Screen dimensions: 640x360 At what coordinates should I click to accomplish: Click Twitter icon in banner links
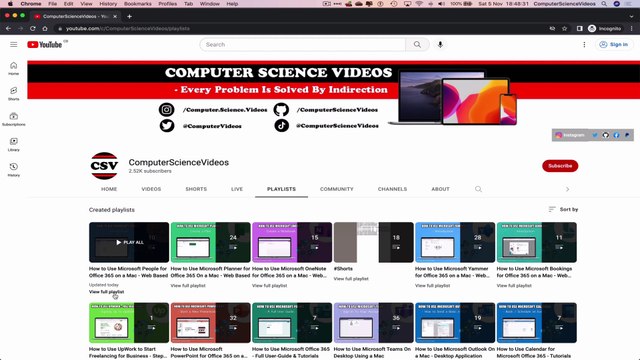pyautogui.click(x=595, y=135)
